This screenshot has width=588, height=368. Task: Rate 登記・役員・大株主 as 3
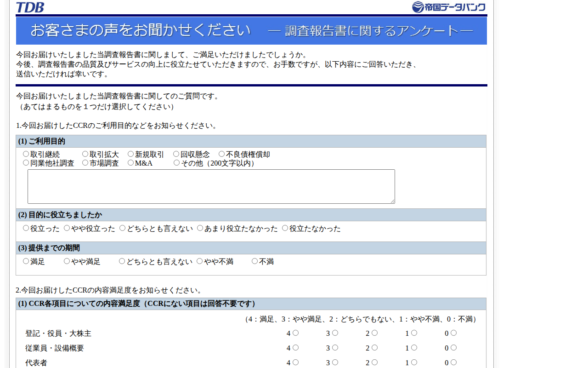pyautogui.click(x=335, y=333)
